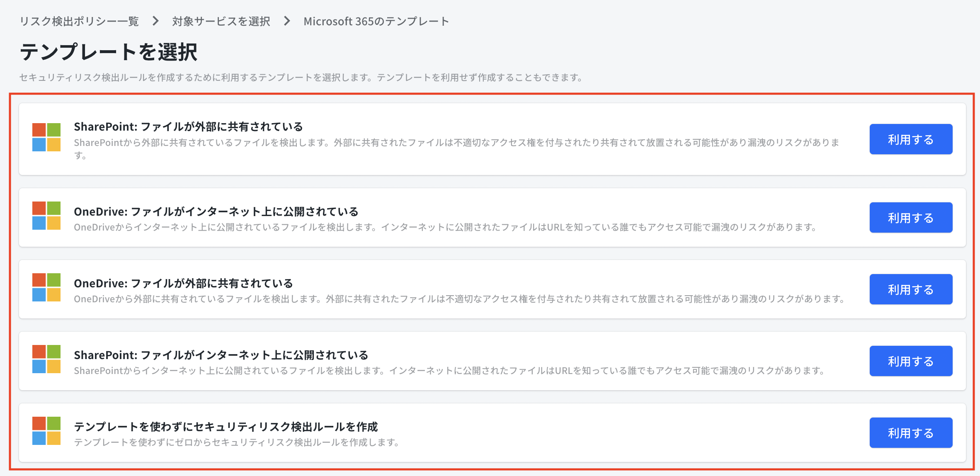
Task: Click 利用する for creating rule without template
Action: [x=911, y=433]
